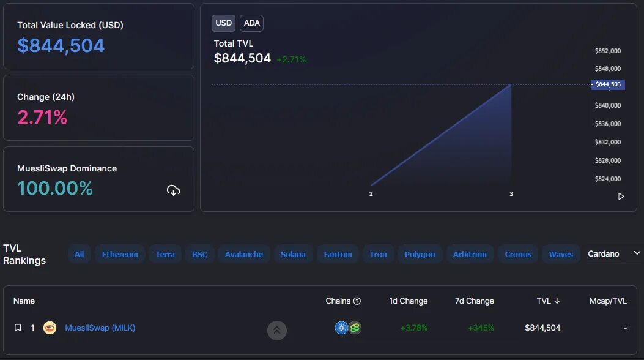The image size is (644, 360).
Task: Download data via the cloud download icon
Action: click(173, 190)
